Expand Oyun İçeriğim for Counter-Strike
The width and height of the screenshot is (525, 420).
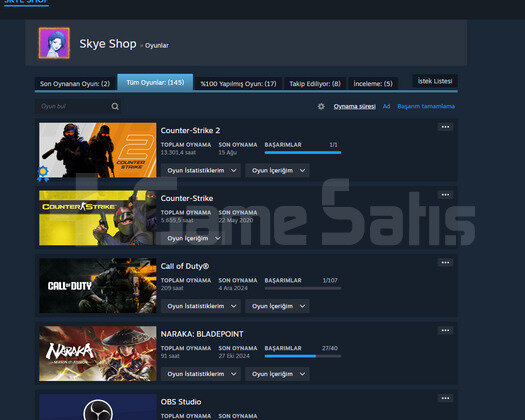(x=193, y=238)
